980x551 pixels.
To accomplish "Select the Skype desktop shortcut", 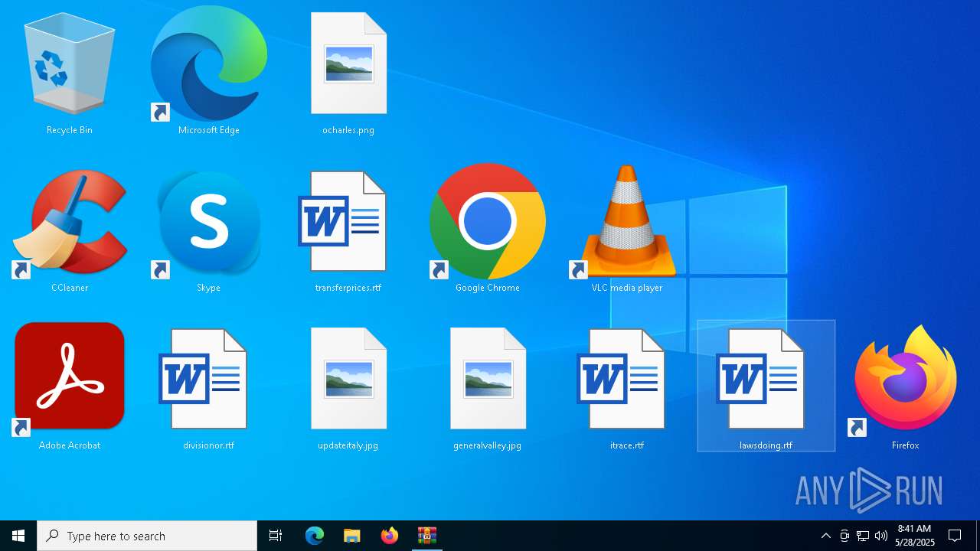I will coord(209,230).
